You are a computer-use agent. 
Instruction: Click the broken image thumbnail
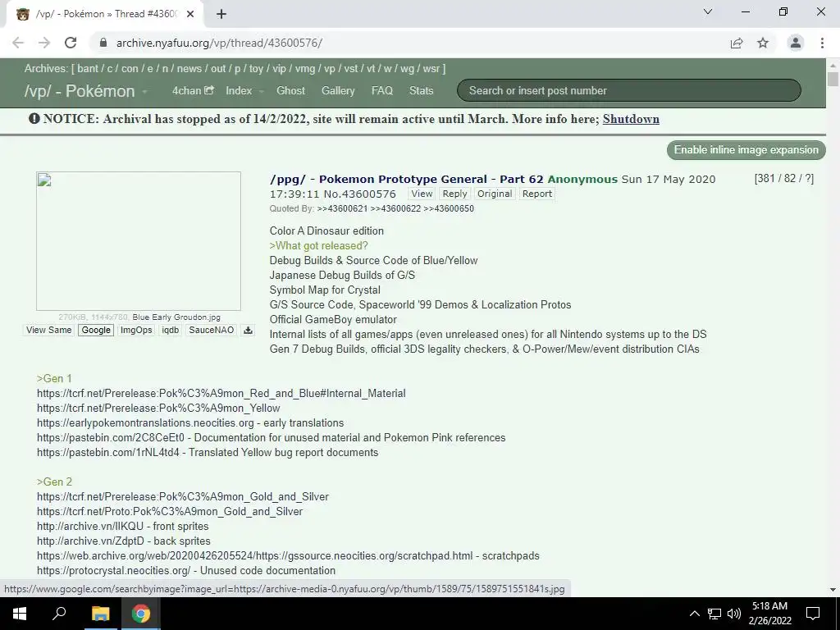pyautogui.click(x=138, y=241)
